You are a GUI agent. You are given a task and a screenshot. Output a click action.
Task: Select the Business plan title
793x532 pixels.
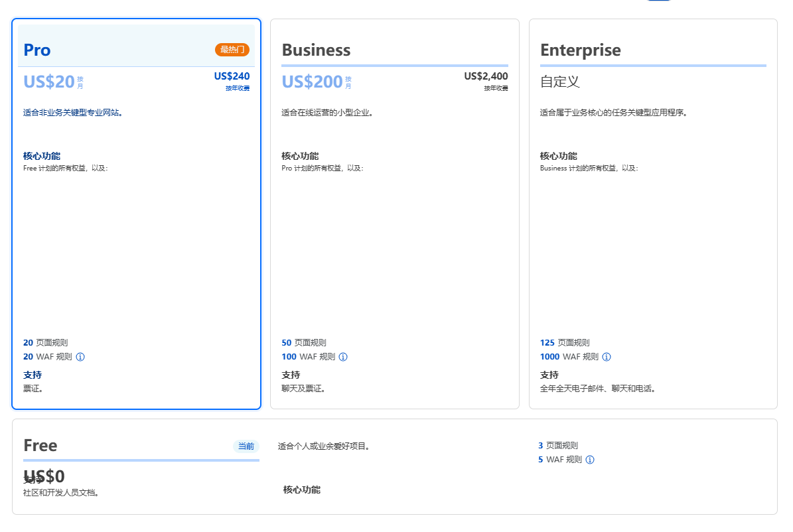pyautogui.click(x=316, y=50)
